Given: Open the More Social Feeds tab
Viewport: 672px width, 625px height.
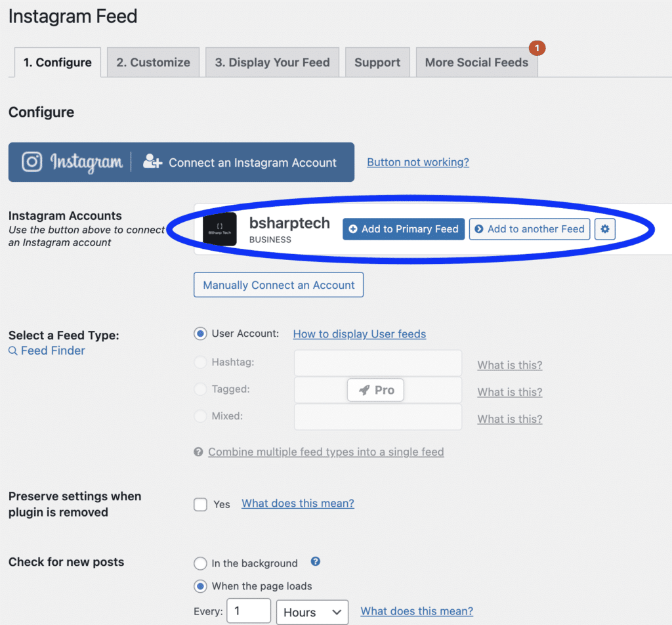Looking at the screenshot, I should coord(476,62).
